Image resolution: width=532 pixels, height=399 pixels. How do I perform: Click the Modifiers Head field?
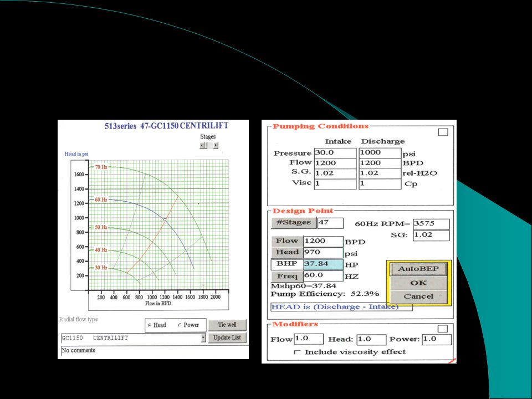pyautogui.click(x=371, y=339)
